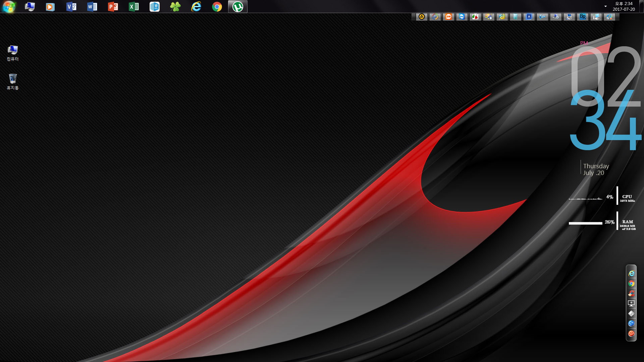
Task: Click the blue restart dock button
Action: (x=631, y=323)
